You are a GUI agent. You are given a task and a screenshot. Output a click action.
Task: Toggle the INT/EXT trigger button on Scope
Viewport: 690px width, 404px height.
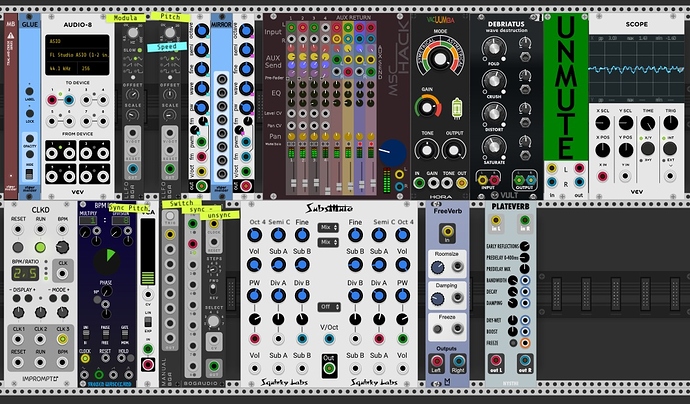[670, 149]
